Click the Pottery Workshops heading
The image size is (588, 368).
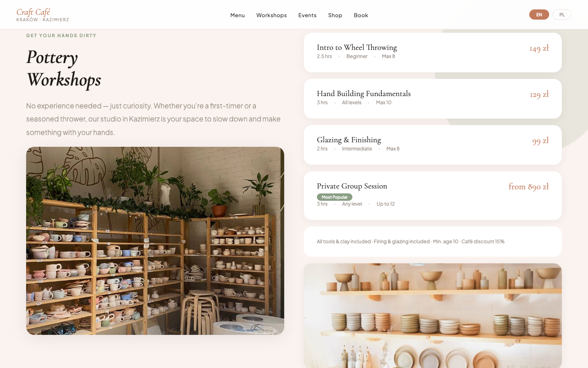pyautogui.click(x=64, y=68)
